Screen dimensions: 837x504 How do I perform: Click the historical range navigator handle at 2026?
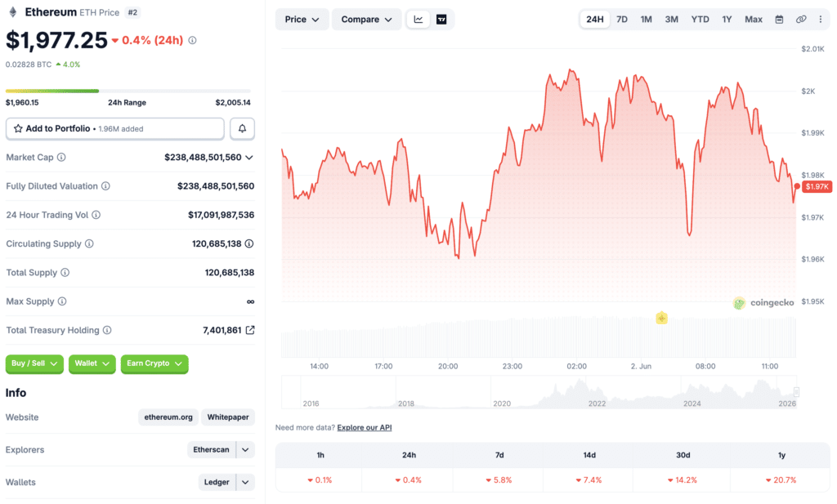tap(796, 392)
